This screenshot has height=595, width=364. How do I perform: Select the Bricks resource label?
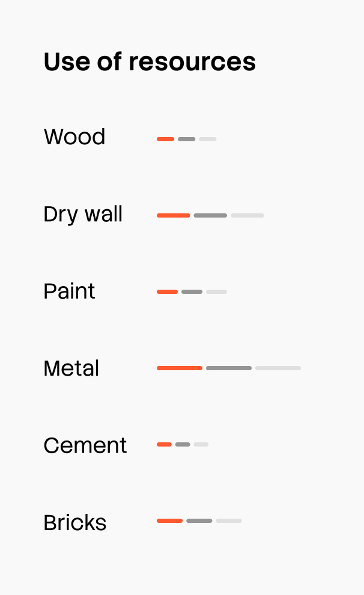(75, 522)
